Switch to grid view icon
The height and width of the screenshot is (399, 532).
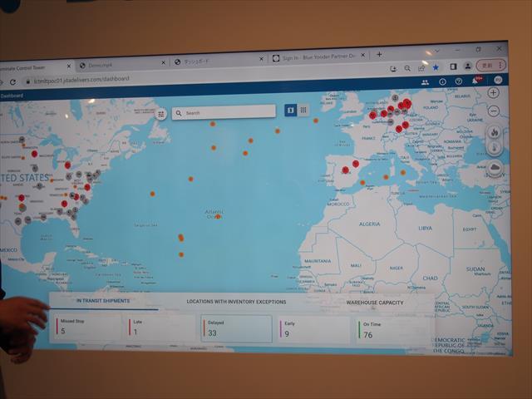[303, 110]
